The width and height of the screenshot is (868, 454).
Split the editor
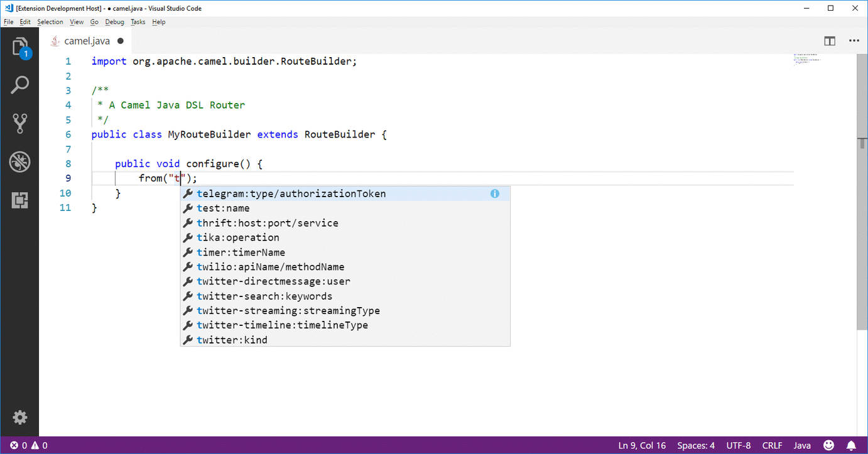830,41
